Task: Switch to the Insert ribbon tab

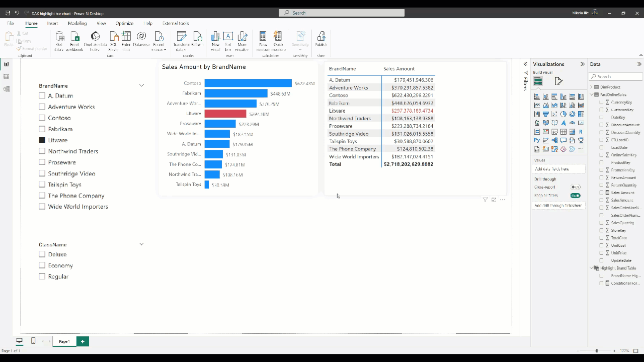Action: pos(52,23)
